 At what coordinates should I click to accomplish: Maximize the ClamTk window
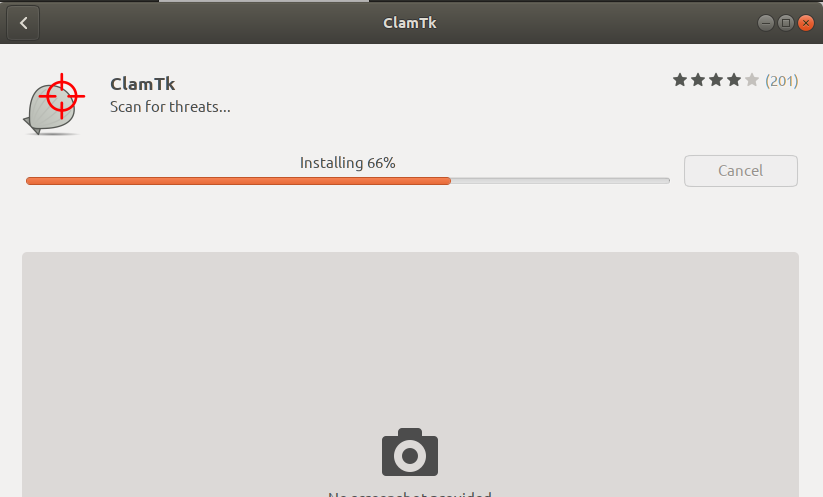(x=786, y=23)
